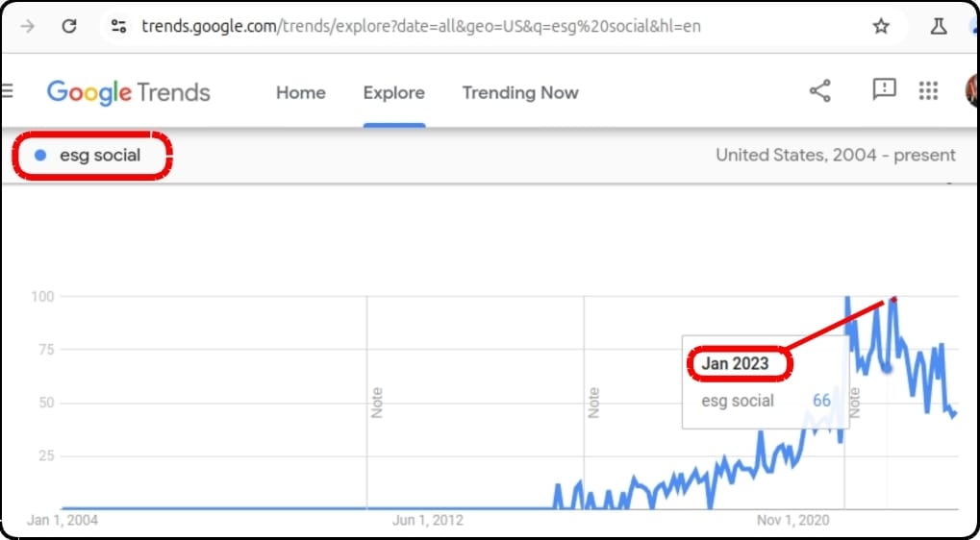Screen dimensions: 980x540
Task: Open the Trending Now tab
Action: point(520,93)
